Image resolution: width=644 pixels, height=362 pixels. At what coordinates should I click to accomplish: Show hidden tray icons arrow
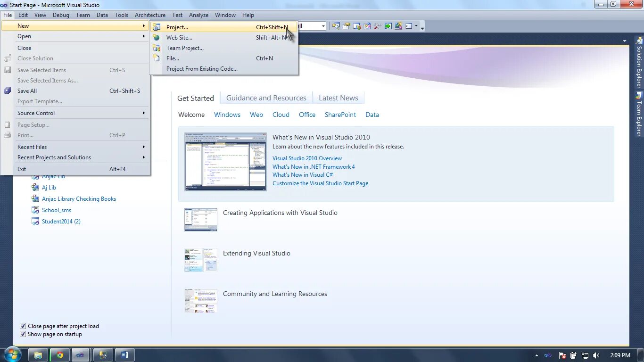coord(537,355)
